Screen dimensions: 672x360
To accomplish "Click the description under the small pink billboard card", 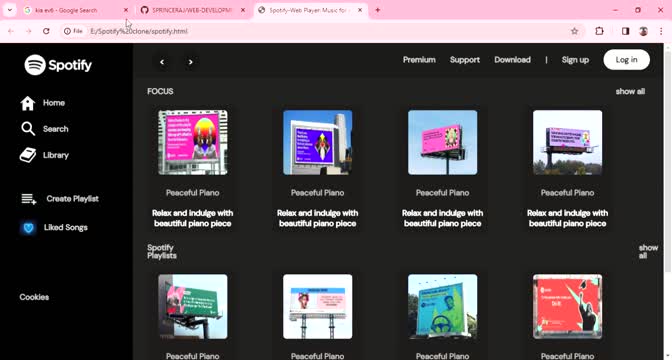I will [x=443, y=218].
